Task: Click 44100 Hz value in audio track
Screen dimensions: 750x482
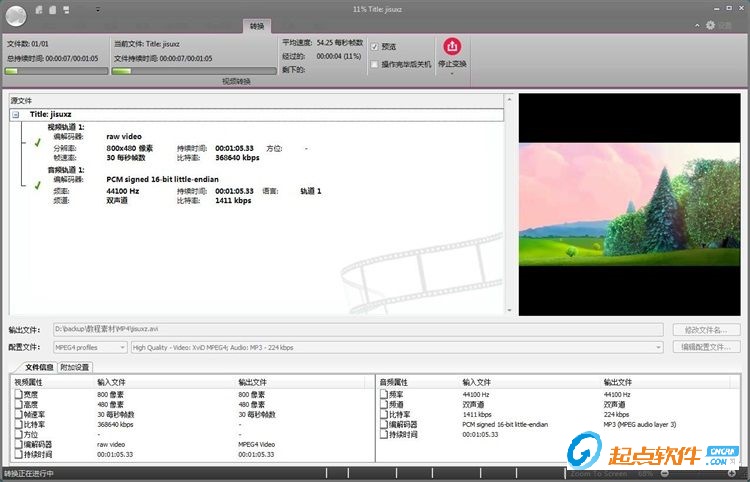Action: click(122, 191)
